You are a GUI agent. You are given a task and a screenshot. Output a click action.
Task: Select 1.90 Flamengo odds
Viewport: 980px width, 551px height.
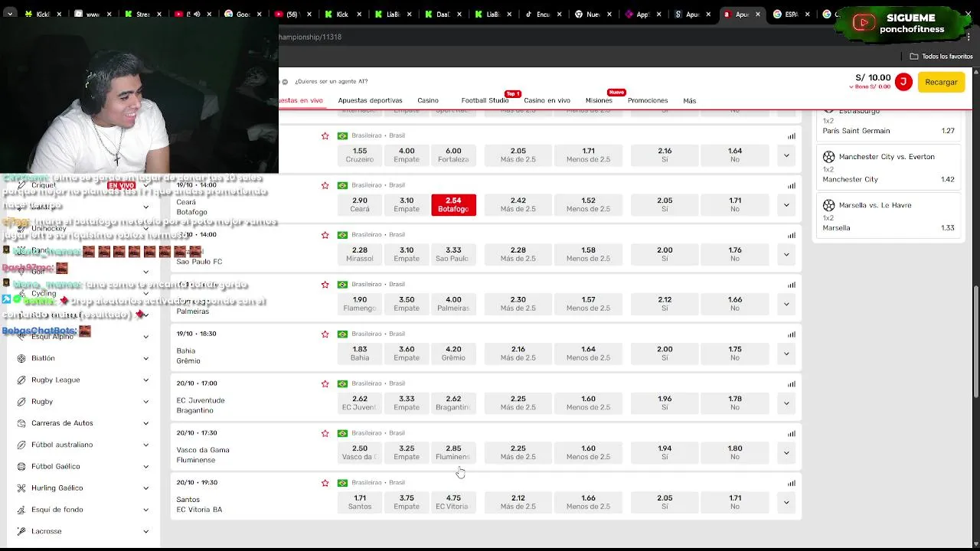click(360, 304)
